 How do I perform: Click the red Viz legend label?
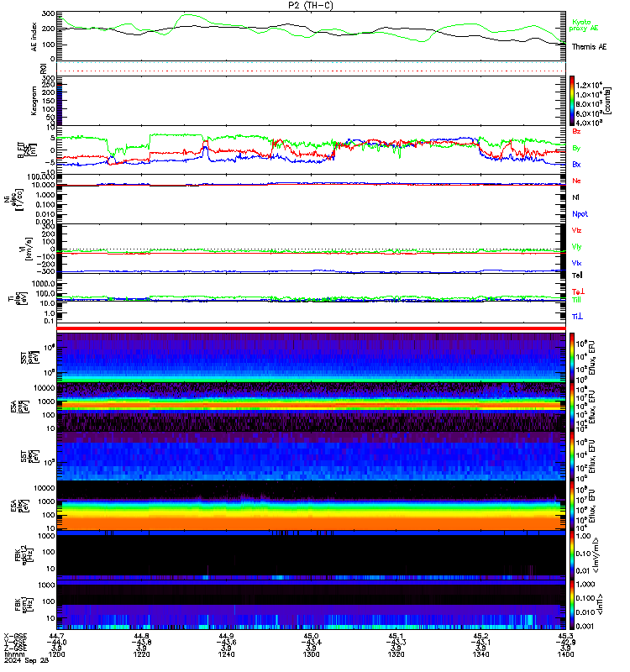(576, 230)
